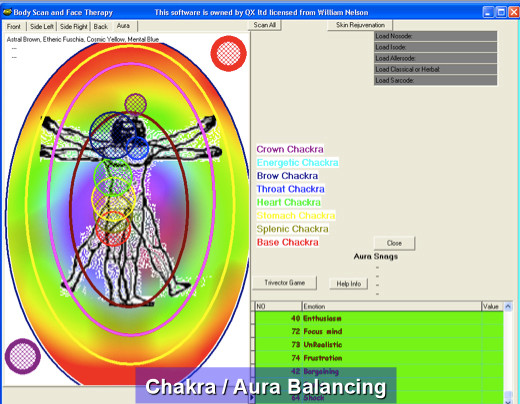Image resolution: width=520 pixels, height=404 pixels.
Task: Click the yellow stomach chakra circle
Action: [113, 199]
